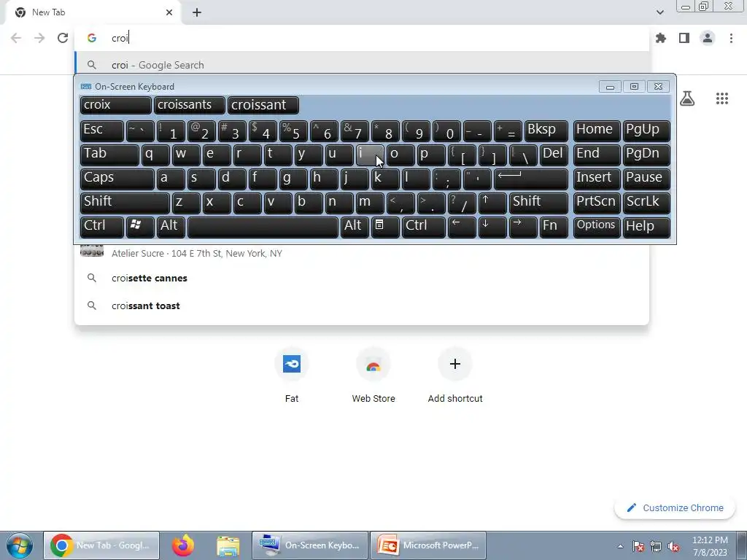Open the Fat shortcut tile
Image resolution: width=747 pixels, height=560 pixels.
click(x=292, y=376)
